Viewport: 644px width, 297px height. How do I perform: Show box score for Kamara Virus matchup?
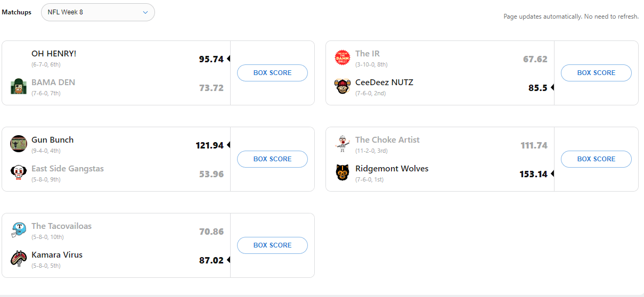coord(272,245)
